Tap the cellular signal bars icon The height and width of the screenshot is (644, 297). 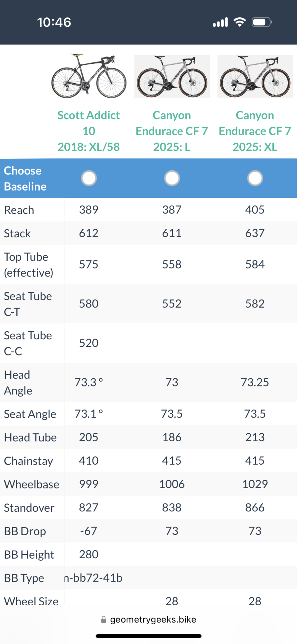[220, 22]
